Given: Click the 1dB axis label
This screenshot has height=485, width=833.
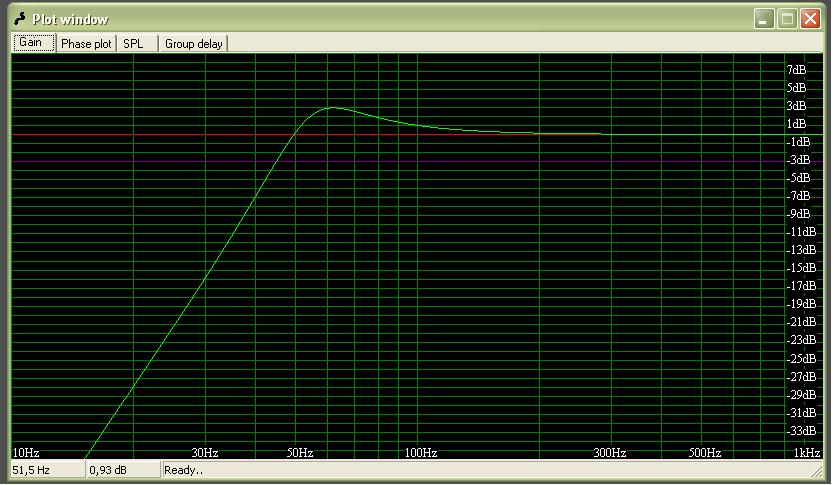Looking at the screenshot, I should pyautogui.click(x=796, y=124).
